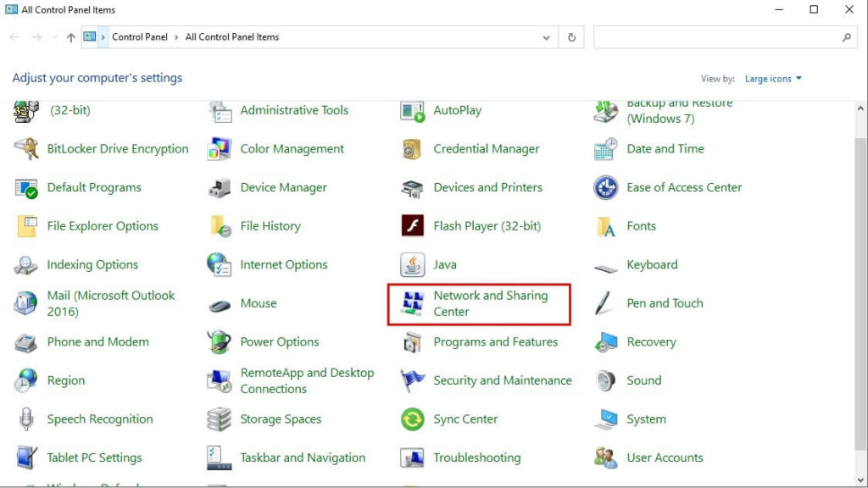Image resolution: width=868 pixels, height=488 pixels.
Task: Open the Power Options battery icon
Action: pos(220,342)
